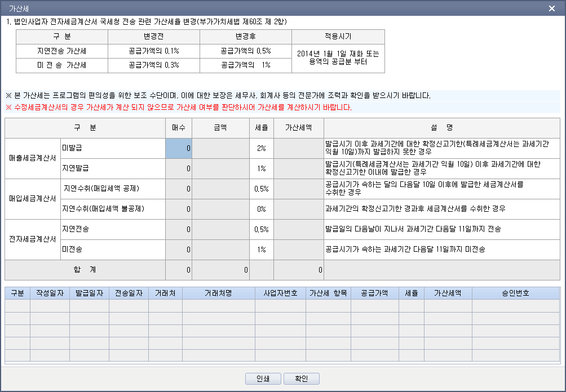Sort by the 발급일자 column header
The width and height of the screenshot is (566, 392).
pos(89,293)
